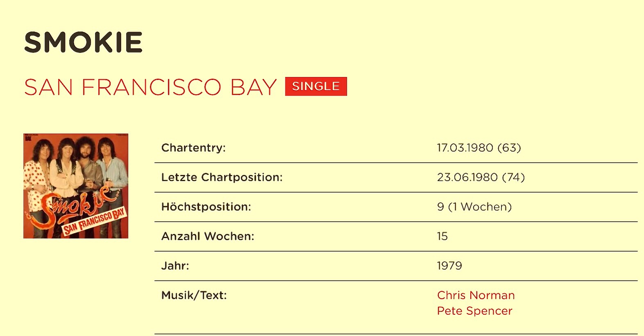Image resolution: width=644 pixels, height=336 pixels.
Task: Open the Chris Norman songwriter link
Action: pos(476,295)
